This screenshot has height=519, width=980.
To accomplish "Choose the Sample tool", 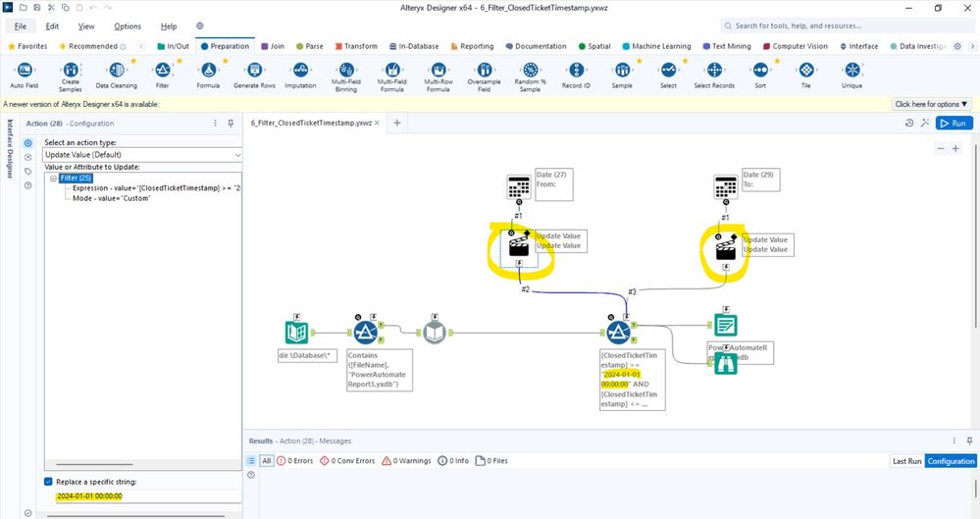I will pyautogui.click(x=622, y=70).
